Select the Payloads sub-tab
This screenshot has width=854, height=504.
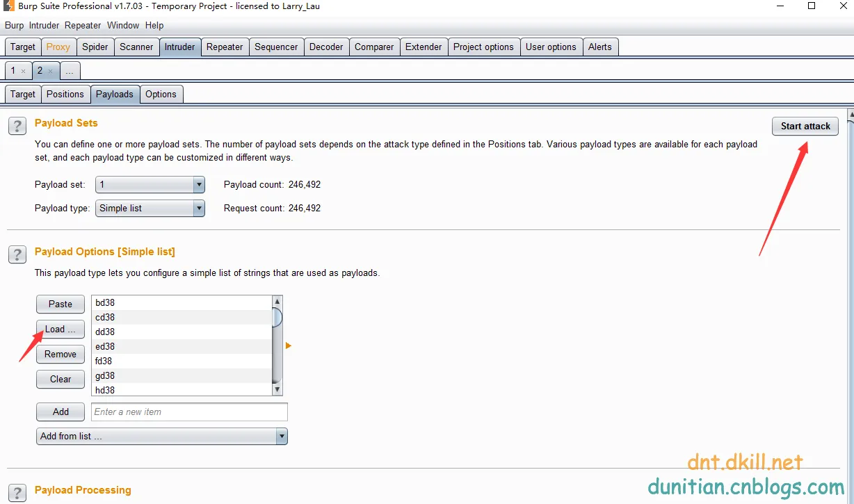pyautogui.click(x=115, y=95)
